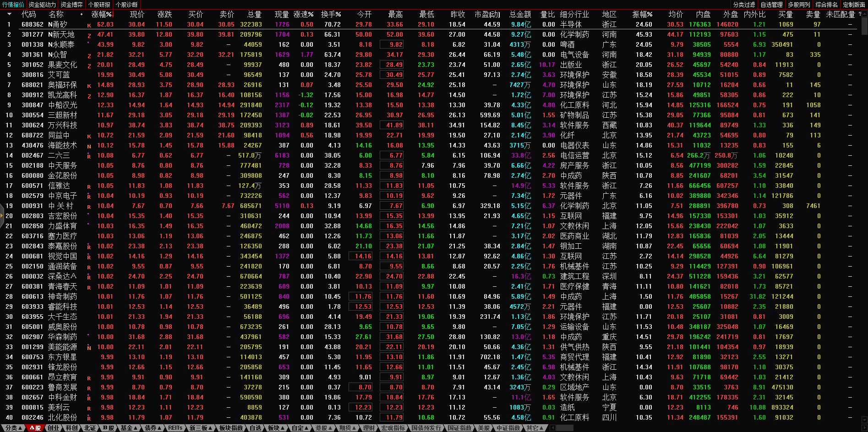Click the dropdown triangle left of 代码 header

point(9,14)
